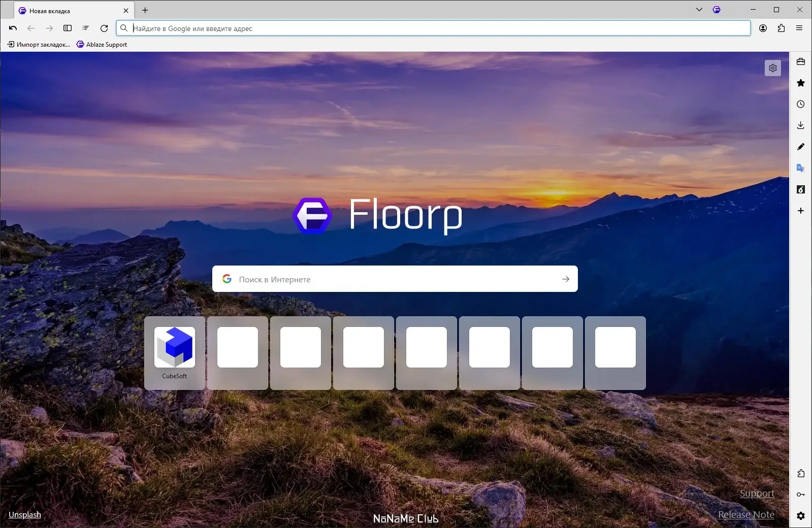
Task: Click the black square sidebar icon above plus
Action: pos(801,189)
